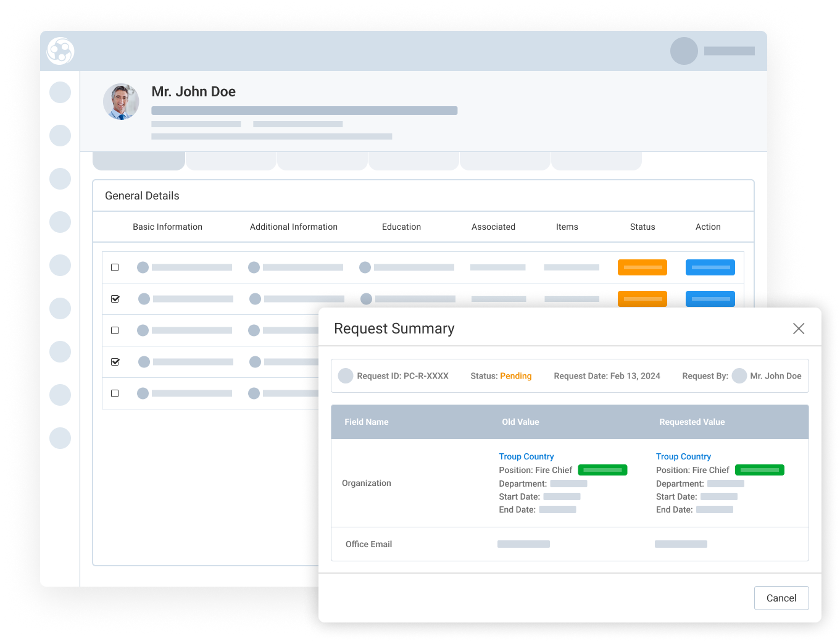The image size is (840, 641).
Task: Click the Basic Information column header
Action: click(x=167, y=227)
